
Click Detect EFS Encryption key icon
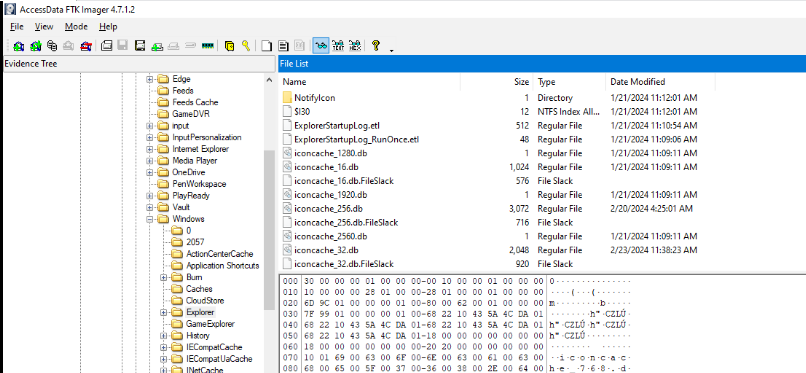coord(246,46)
